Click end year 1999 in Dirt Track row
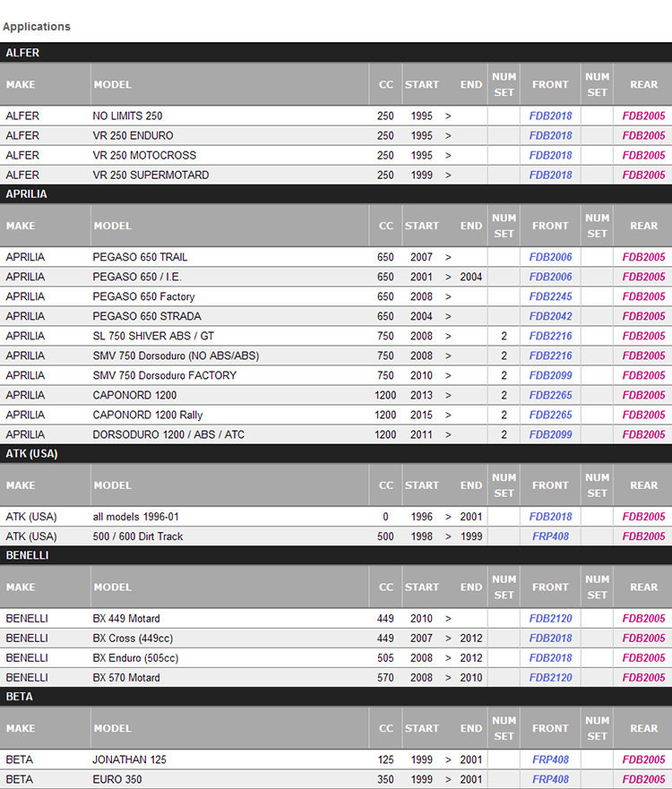The image size is (672, 789). (x=471, y=536)
